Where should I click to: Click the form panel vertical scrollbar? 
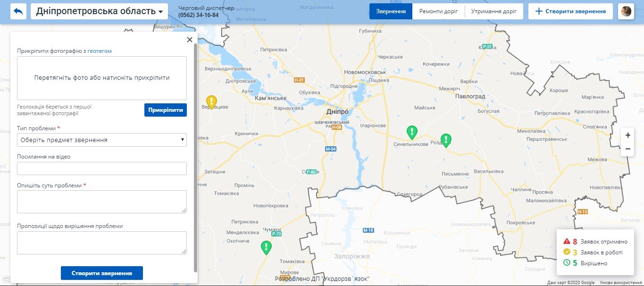[x=195, y=156]
